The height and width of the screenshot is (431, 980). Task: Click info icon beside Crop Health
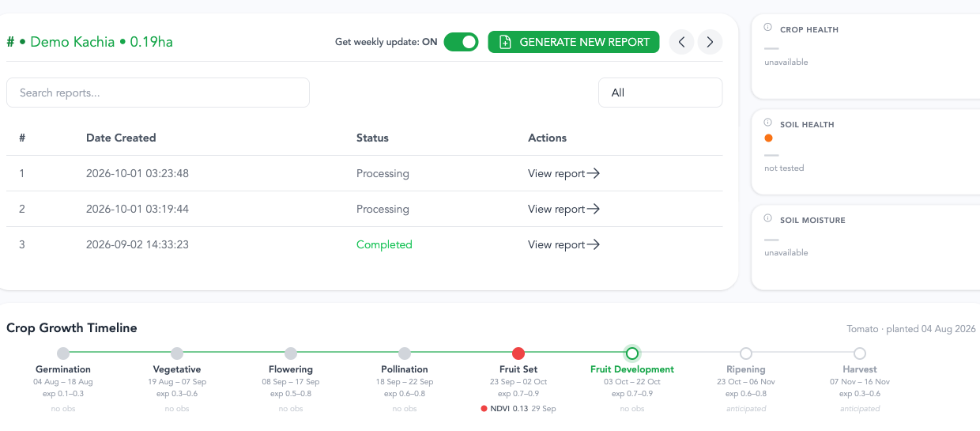click(x=768, y=28)
